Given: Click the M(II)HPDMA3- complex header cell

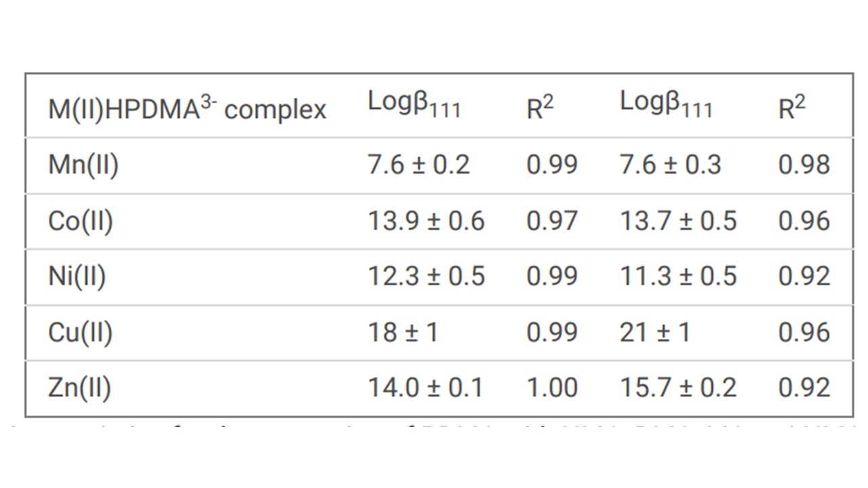Looking at the screenshot, I should [187, 108].
